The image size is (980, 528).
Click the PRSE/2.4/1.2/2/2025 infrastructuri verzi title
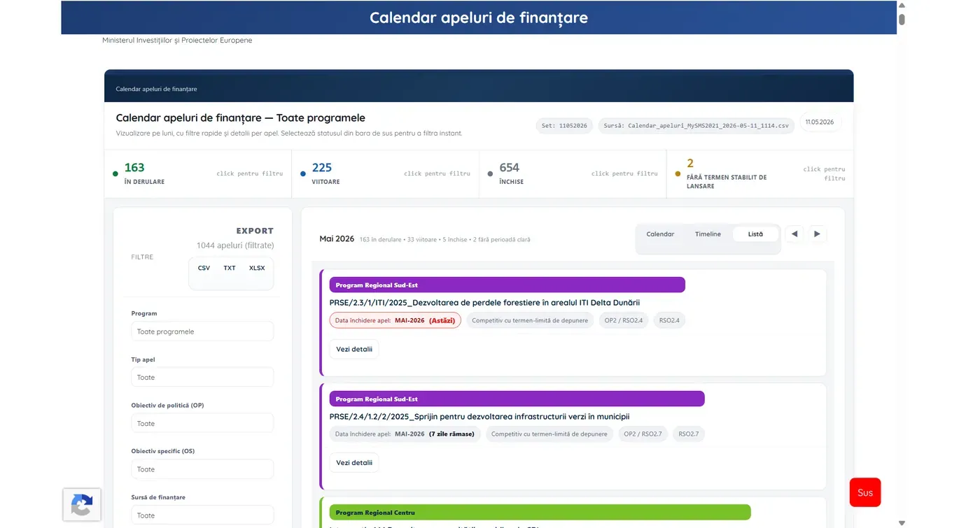pyautogui.click(x=479, y=416)
